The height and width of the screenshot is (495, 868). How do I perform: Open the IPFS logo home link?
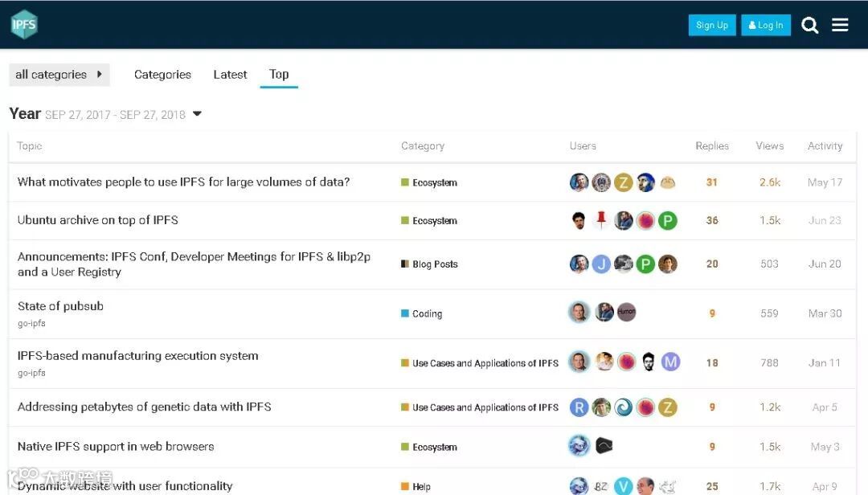(x=24, y=24)
